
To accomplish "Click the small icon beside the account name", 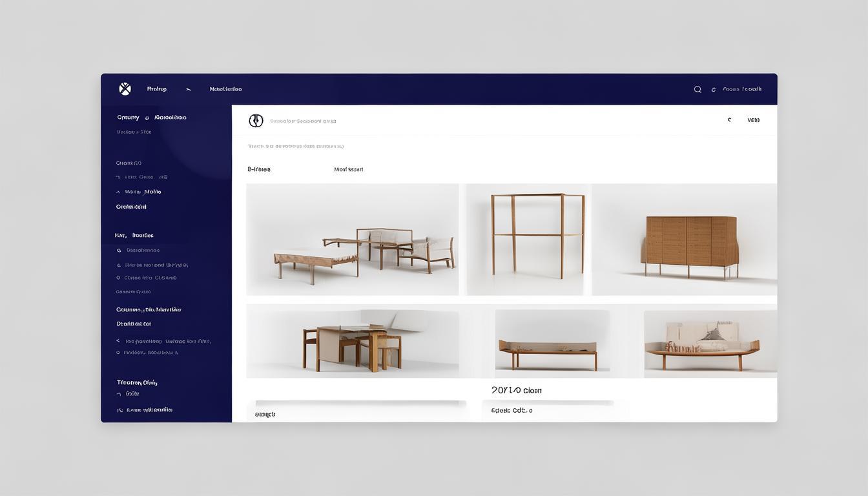I will click(x=714, y=90).
